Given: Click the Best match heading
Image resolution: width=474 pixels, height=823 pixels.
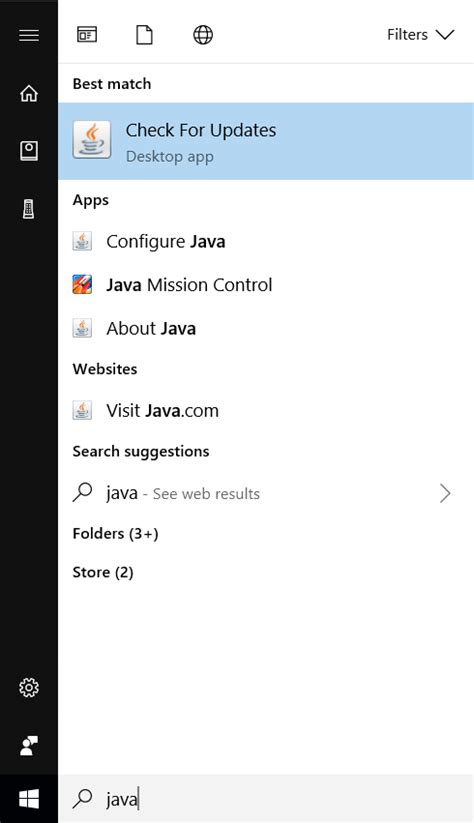Looking at the screenshot, I should [x=112, y=84].
